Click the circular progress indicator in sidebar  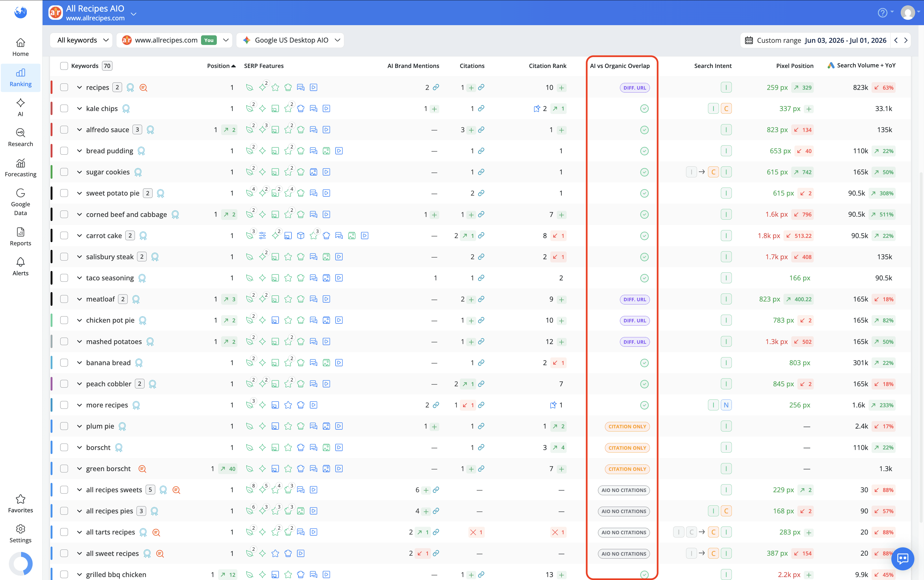click(21, 563)
